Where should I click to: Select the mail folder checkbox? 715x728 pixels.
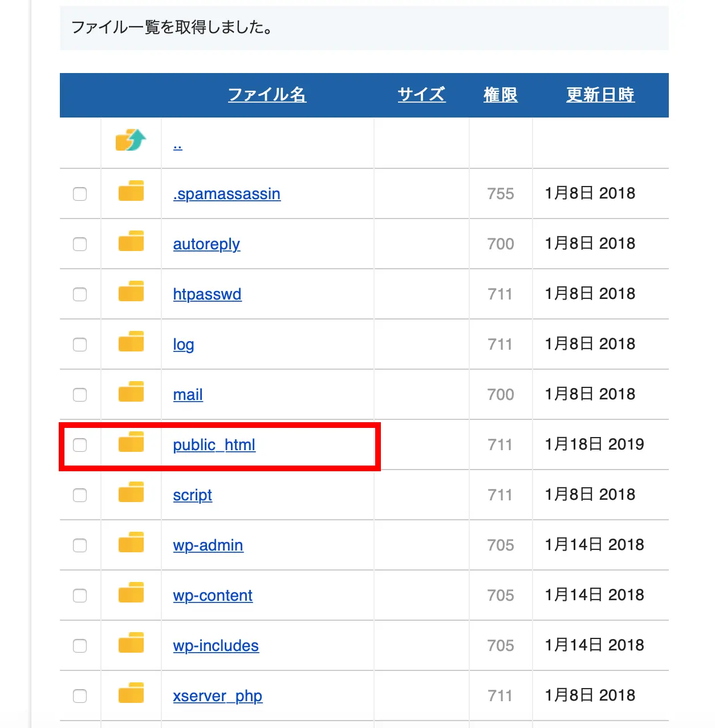tap(80, 395)
